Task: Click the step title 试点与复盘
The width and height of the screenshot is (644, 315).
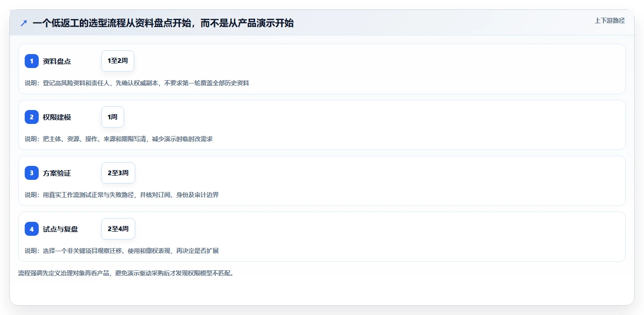Action: pos(61,229)
